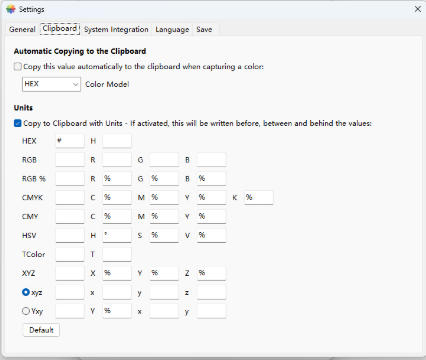Expand the HEX Color Model dropdown

(51, 84)
